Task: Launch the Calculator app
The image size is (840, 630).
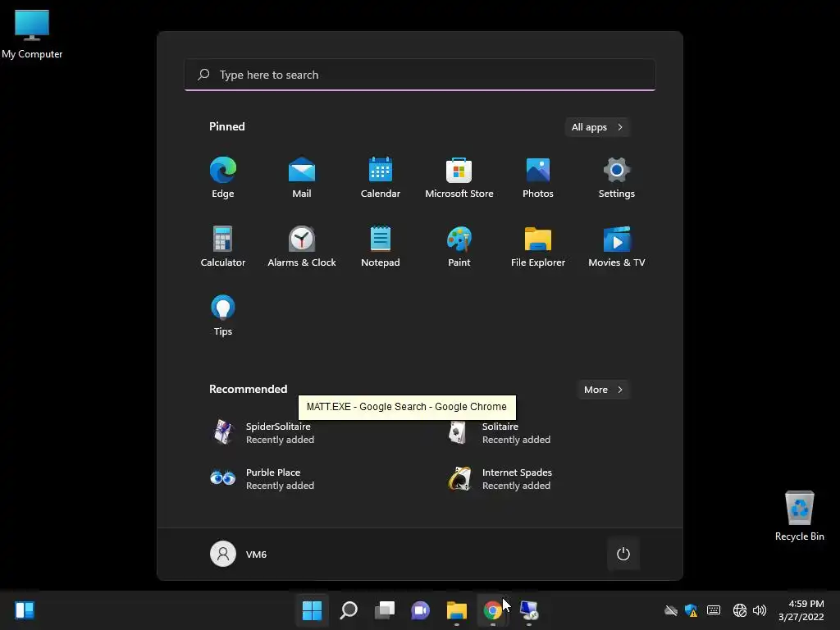Action: 223,246
